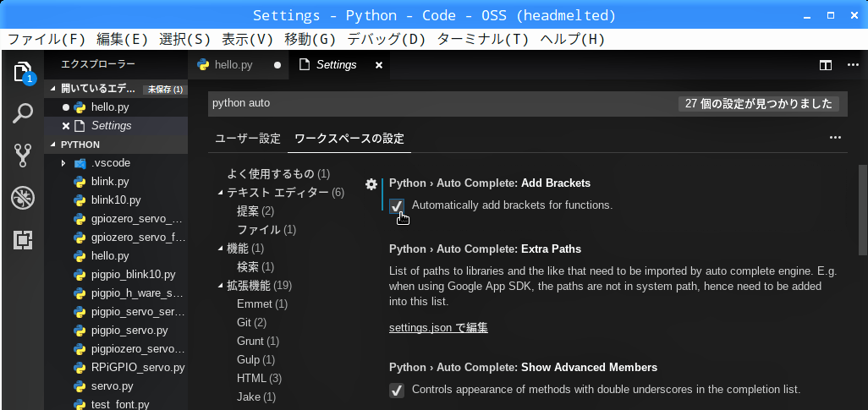Collapse 拡張機能 settings category
The image size is (868, 410).
[220, 286]
